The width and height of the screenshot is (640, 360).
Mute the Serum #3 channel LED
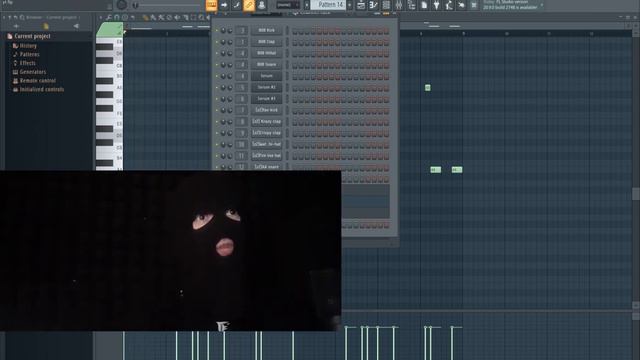217,99
